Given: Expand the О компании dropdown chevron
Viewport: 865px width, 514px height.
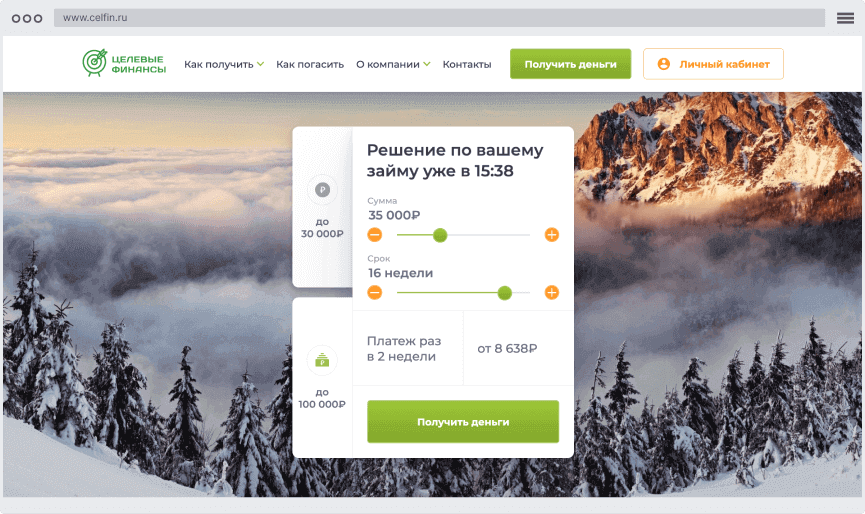Looking at the screenshot, I should point(427,64).
